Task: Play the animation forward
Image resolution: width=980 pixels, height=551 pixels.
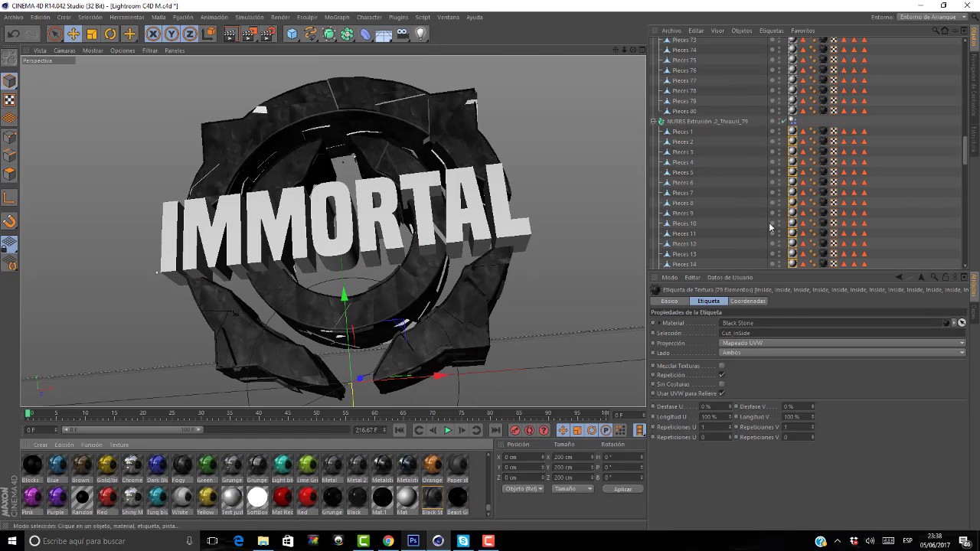Action: pyautogui.click(x=447, y=430)
